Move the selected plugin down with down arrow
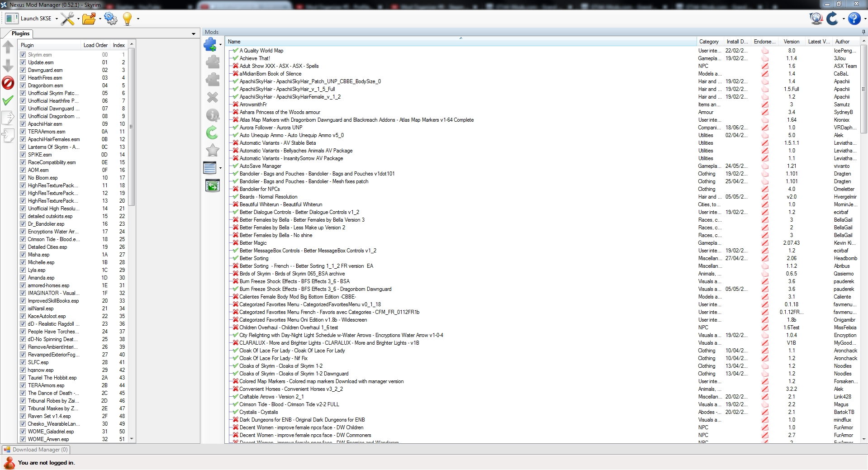Image resolution: width=868 pixels, height=470 pixels. point(8,65)
